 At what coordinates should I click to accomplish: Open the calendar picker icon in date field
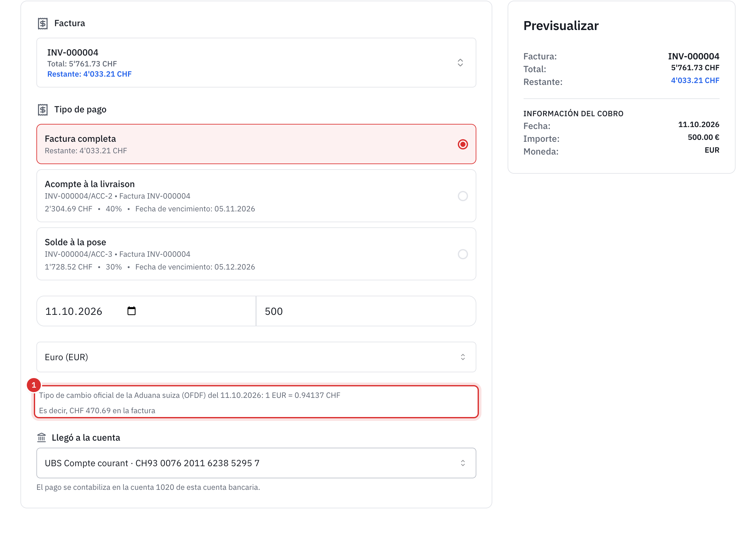[x=132, y=311]
